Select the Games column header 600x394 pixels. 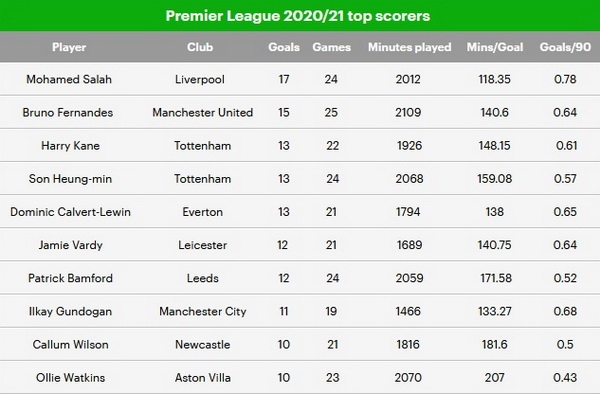tap(331, 47)
